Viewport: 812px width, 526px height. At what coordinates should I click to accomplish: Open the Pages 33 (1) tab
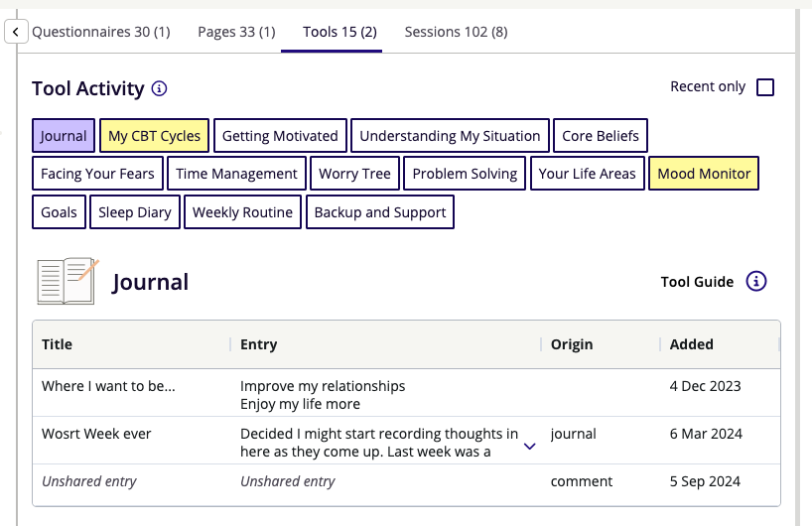coord(236,32)
